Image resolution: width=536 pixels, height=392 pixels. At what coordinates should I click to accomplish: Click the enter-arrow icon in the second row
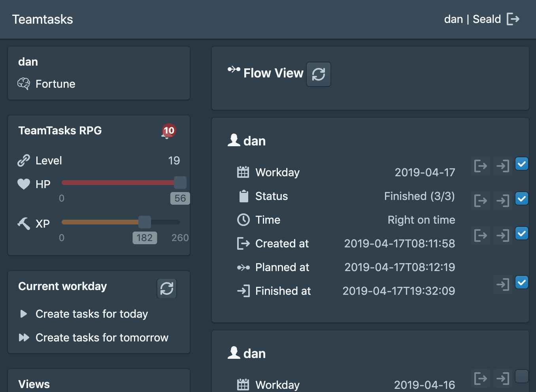point(503,201)
